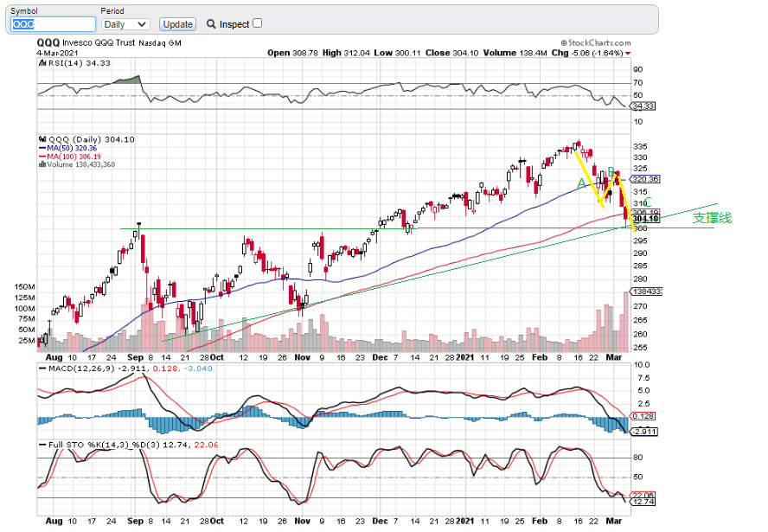Click the Low 300.11 quote text
Image resolution: width=768 pixels, height=532 pixels.
tap(397, 53)
